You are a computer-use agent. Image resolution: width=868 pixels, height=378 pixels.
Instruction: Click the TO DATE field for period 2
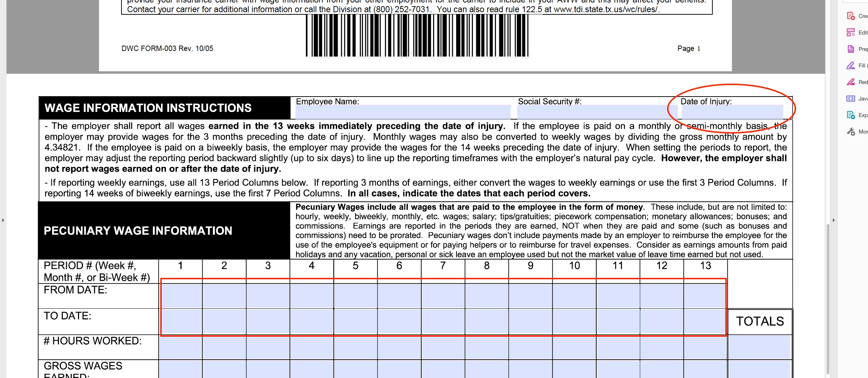224,322
